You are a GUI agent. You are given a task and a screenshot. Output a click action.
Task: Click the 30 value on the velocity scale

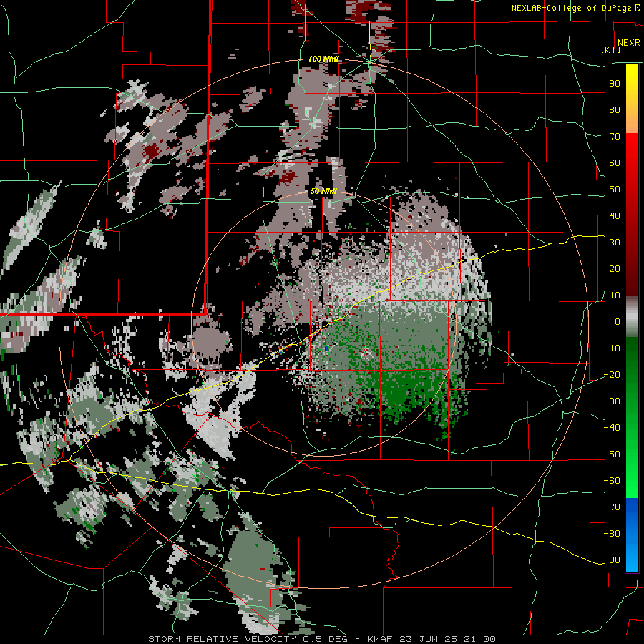tap(615, 243)
